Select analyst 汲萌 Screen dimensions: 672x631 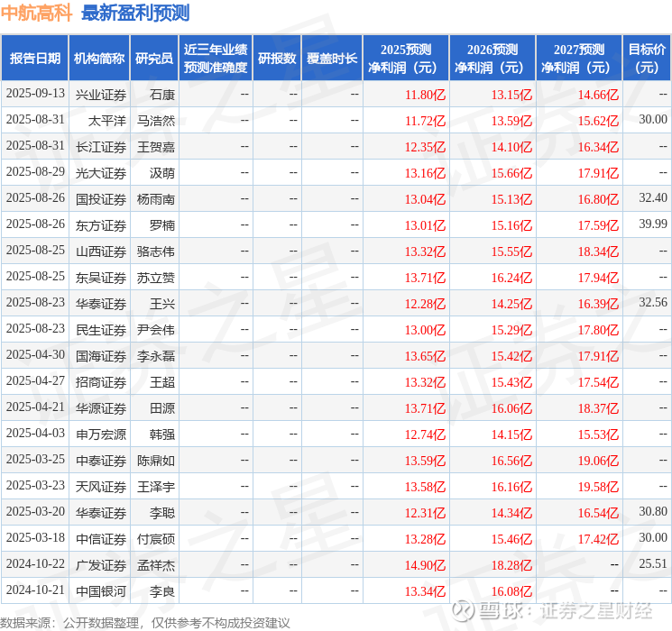pos(162,173)
